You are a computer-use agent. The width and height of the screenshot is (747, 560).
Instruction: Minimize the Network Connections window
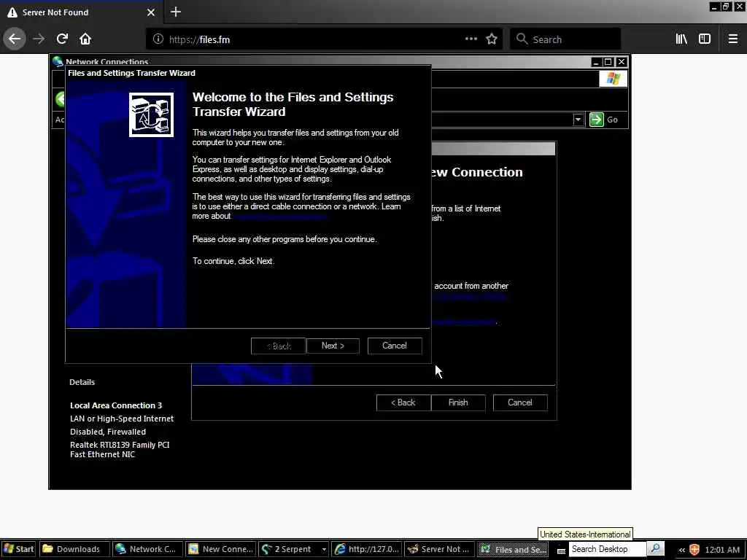coord(596,62)
